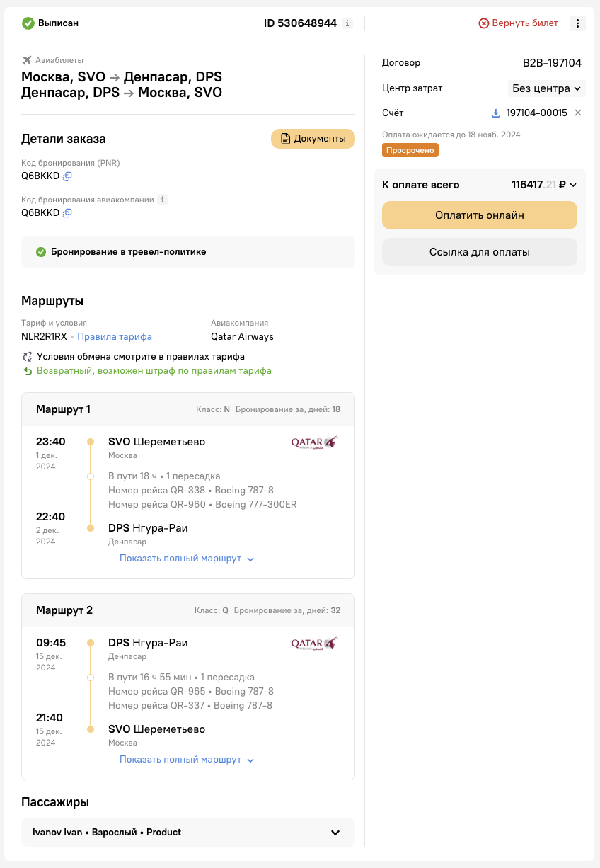Click Вернуть билет to refund ticket
Image resolution: width=600 pixels, height=868 pixels.
519,23
